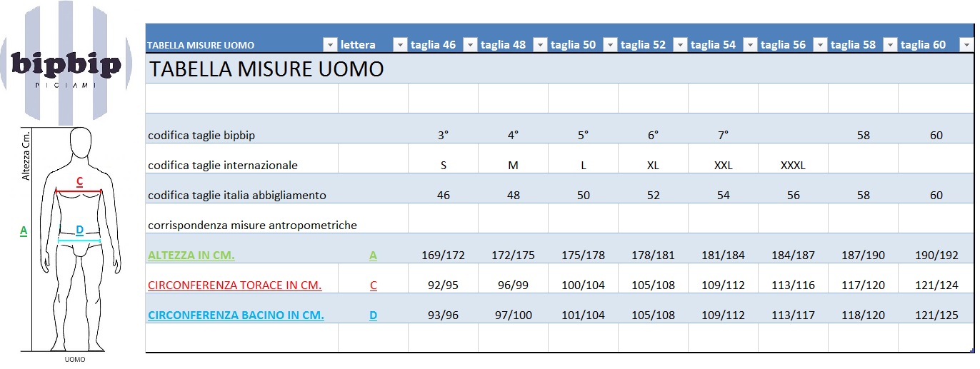Open the lettera column filter dropdown
980x369 pixels.
(x=400, y=45)
